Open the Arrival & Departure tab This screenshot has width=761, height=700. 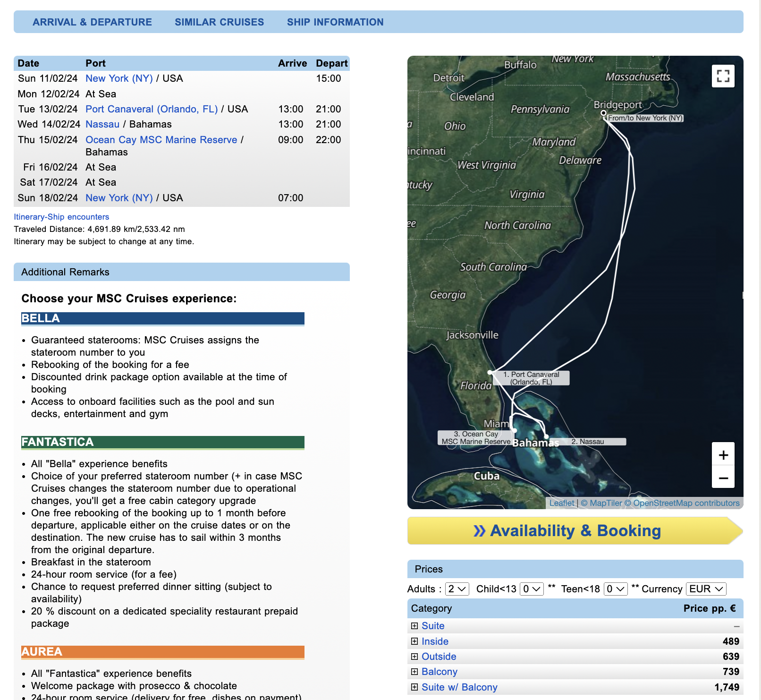pyautogui.click(x=92, y=22)
